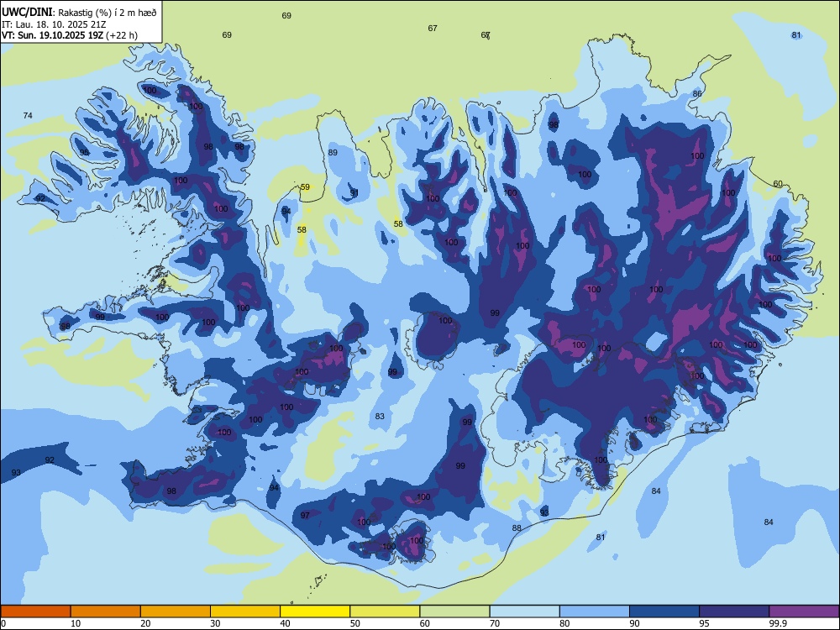Select the golden 30–40 legend swatch
The height and width of the screenshot is (630, 840).
tap(245, 612)
